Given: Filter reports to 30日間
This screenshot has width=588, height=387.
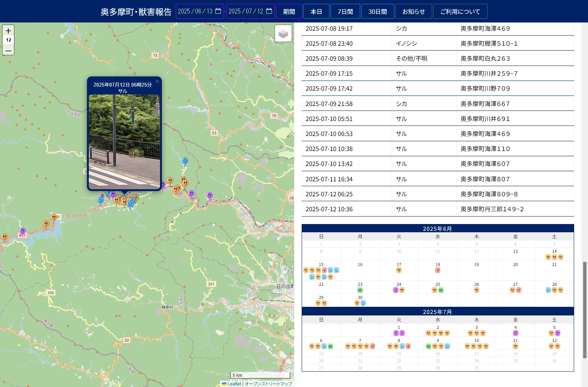Looking at the screenshot, I should (x=377, y=12).
